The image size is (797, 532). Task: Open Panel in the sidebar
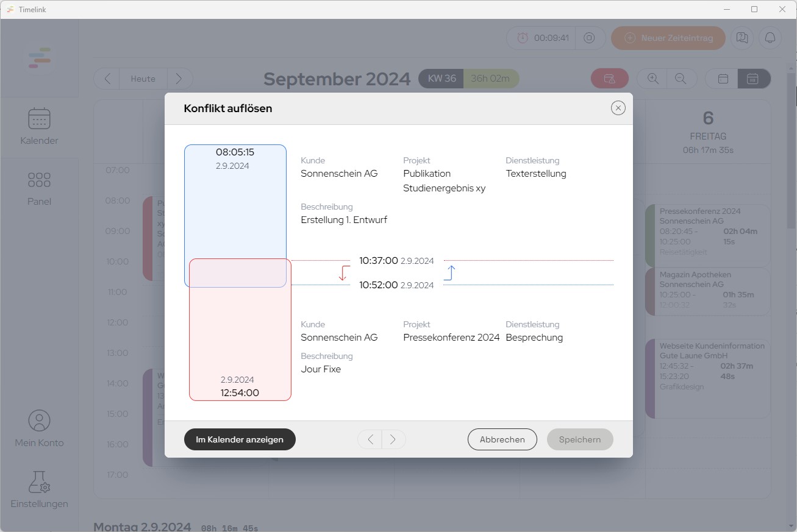click(x=39, y=188)
